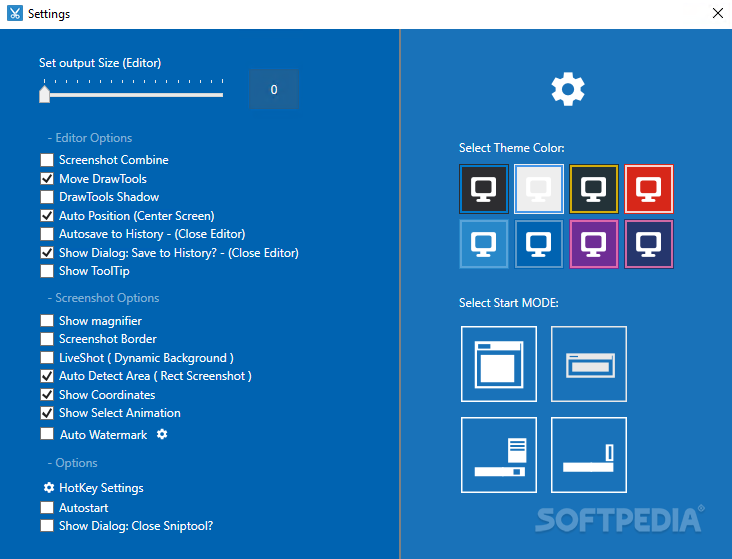The height and width of the screenshot is (559, 732).
Task: Select the white theme color swatch
Action: pos(539,189)
